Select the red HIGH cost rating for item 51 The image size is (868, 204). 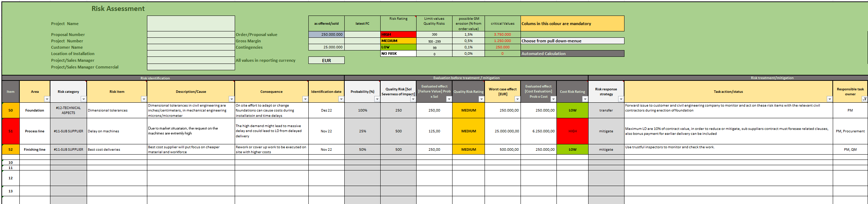(572, 131)
